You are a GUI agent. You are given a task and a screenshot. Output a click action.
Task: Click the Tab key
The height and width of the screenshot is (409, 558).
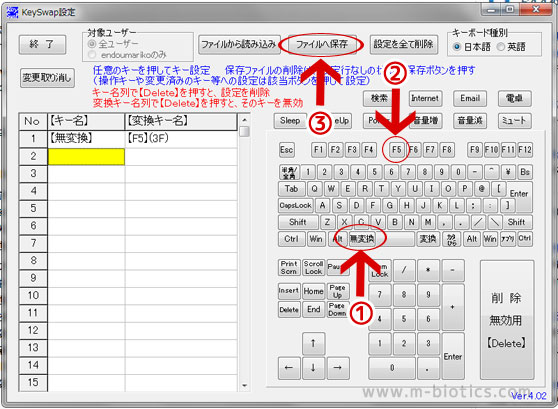[291, 189]
